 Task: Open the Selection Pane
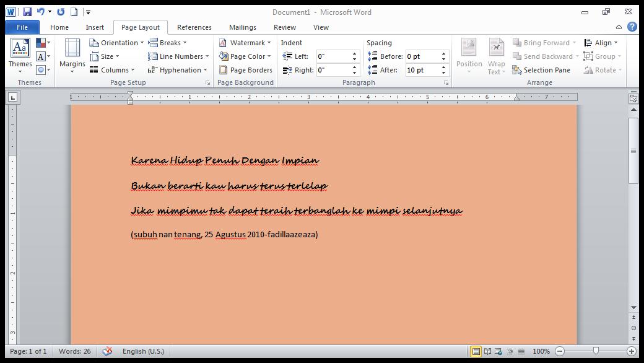(541, 70)
